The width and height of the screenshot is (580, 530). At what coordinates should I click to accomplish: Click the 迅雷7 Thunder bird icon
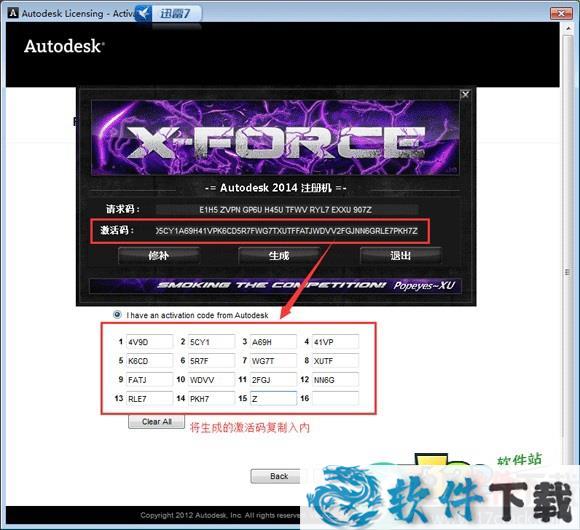(144, 14)
